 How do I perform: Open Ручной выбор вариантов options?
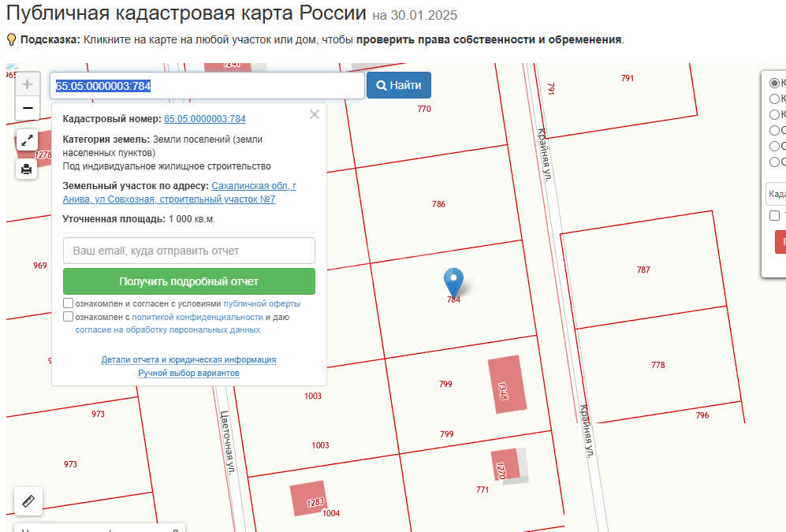188,373
